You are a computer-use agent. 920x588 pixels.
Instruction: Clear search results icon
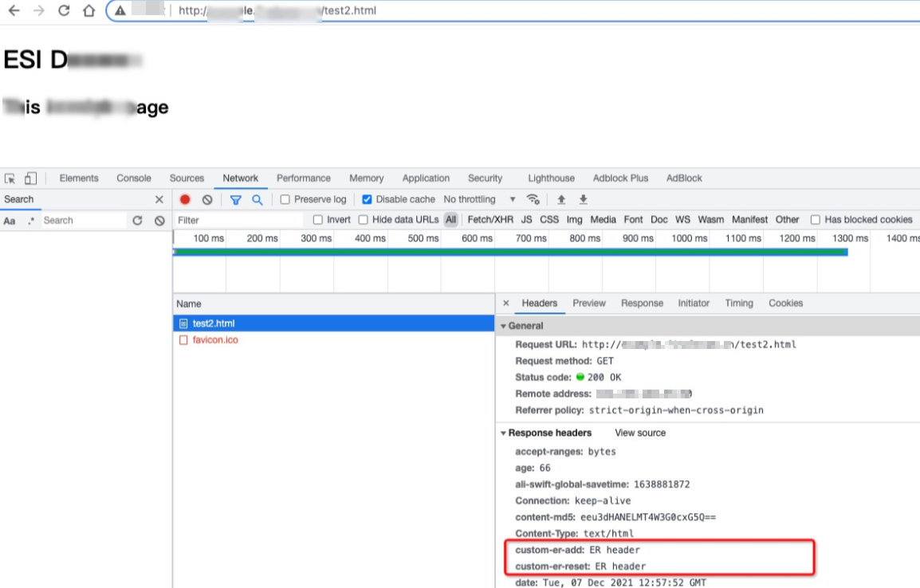(159, 221)
